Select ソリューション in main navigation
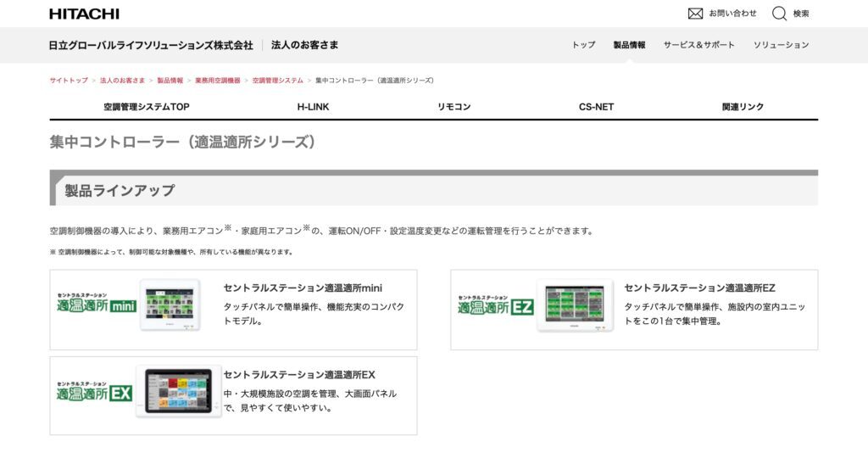Viewport: 868px width, 453px height. pos(781,46)
